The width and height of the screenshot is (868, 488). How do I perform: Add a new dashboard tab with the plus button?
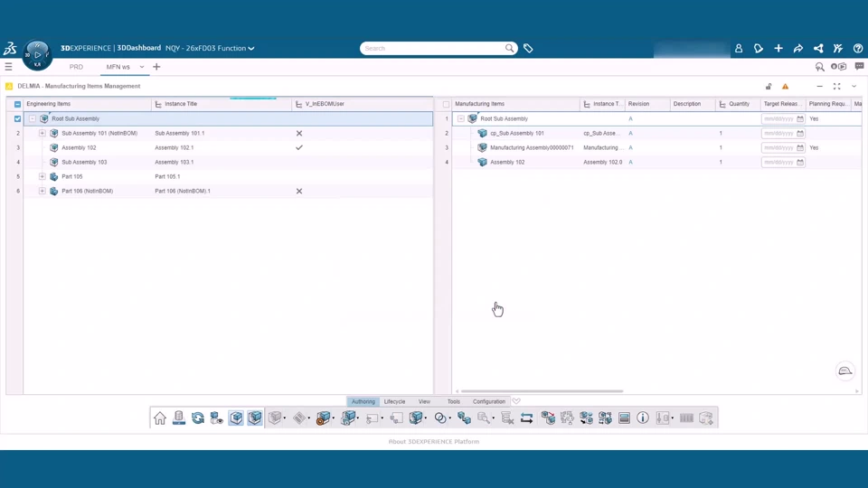point(156,67)
